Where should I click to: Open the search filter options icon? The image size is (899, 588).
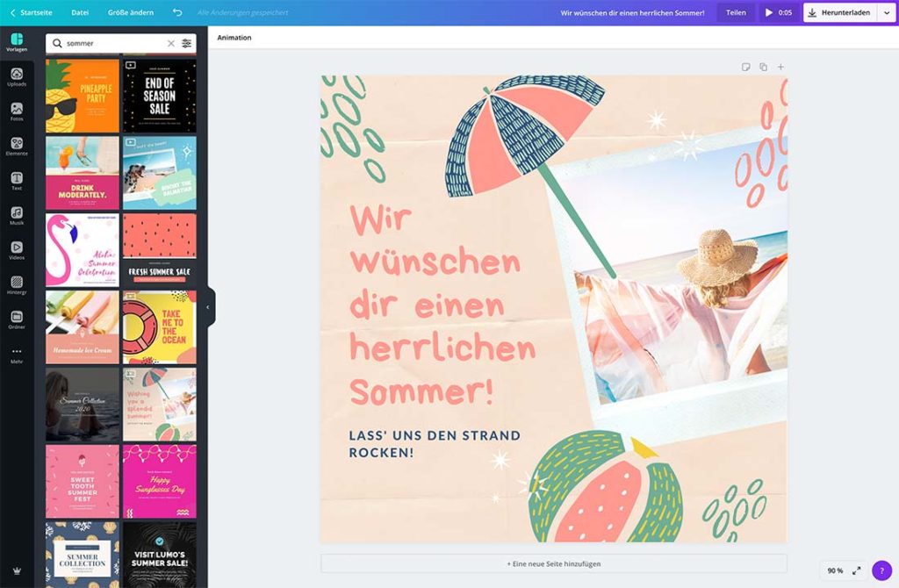(187, 43)
